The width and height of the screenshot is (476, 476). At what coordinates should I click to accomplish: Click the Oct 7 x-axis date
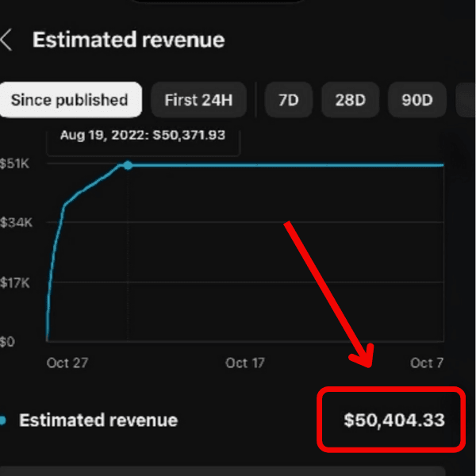427,363
